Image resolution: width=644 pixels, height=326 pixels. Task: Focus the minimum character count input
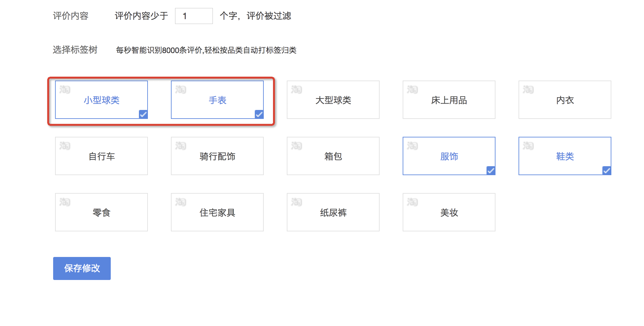pyautogui.click(x=194, y=16)
